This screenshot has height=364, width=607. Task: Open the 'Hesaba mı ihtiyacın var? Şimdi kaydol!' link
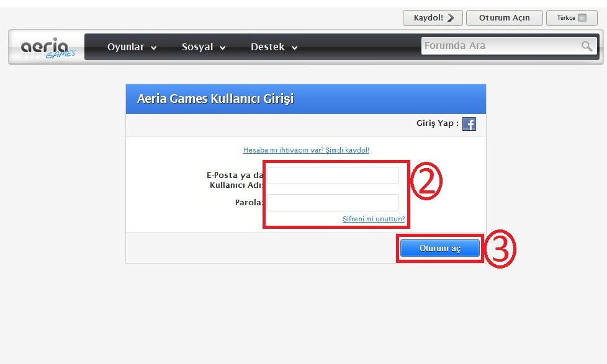(x=306, y=150)
